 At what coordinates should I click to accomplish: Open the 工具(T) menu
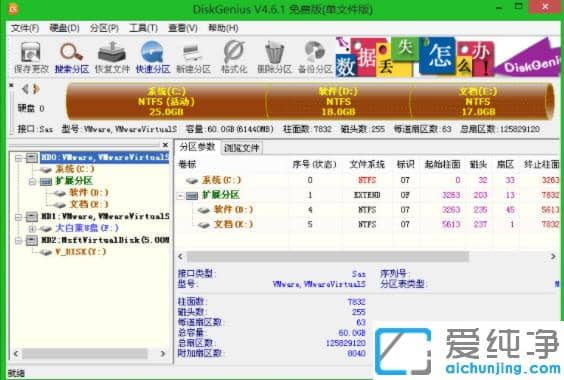click(x=144, y=28)
